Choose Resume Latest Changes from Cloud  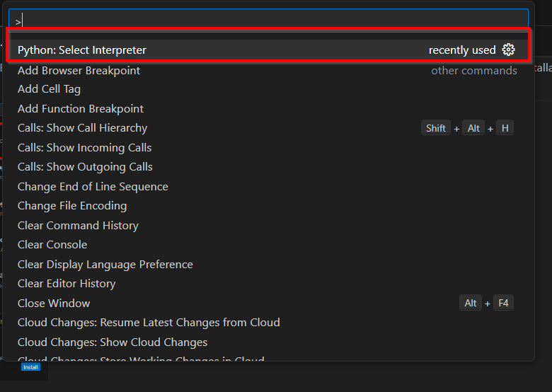(x=268, y=323)
